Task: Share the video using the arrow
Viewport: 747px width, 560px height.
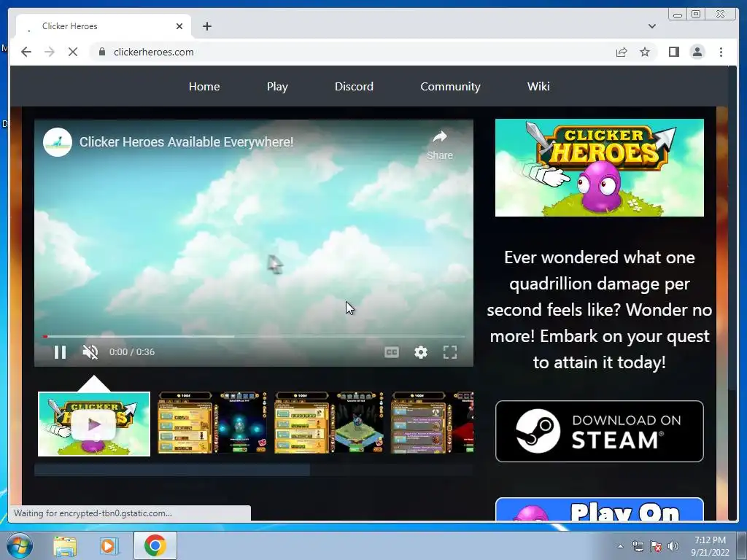Action: pyautogui.click(x=440, y=145)
